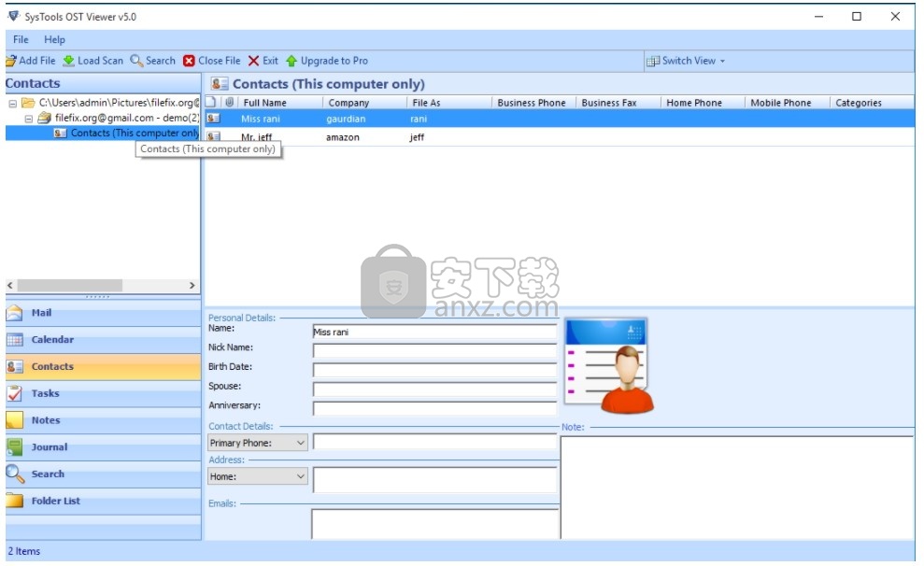Click the right arrow of tree scrollbar
924x566 pixels.
[192, 286]
